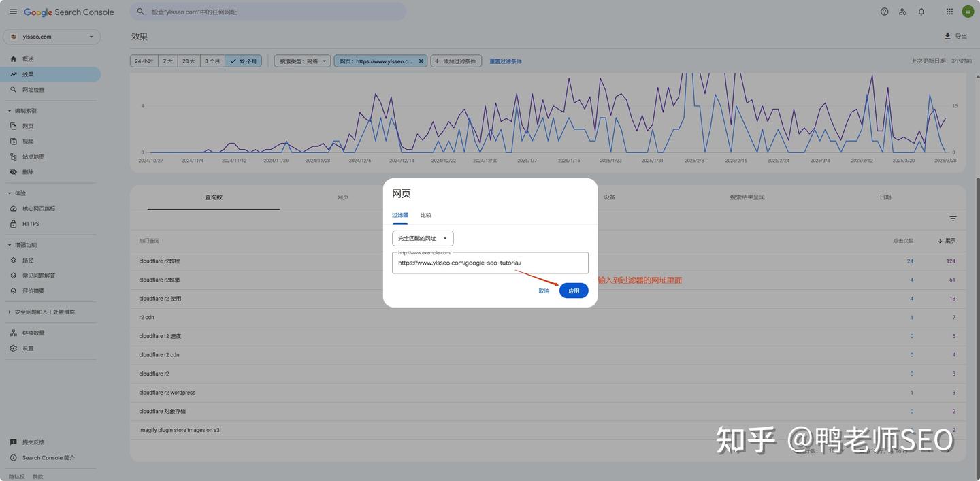Image resolution: width=980 pixels, height=481 pixels.
Task: Click the 应用 apply button
Action: [574, 291]
